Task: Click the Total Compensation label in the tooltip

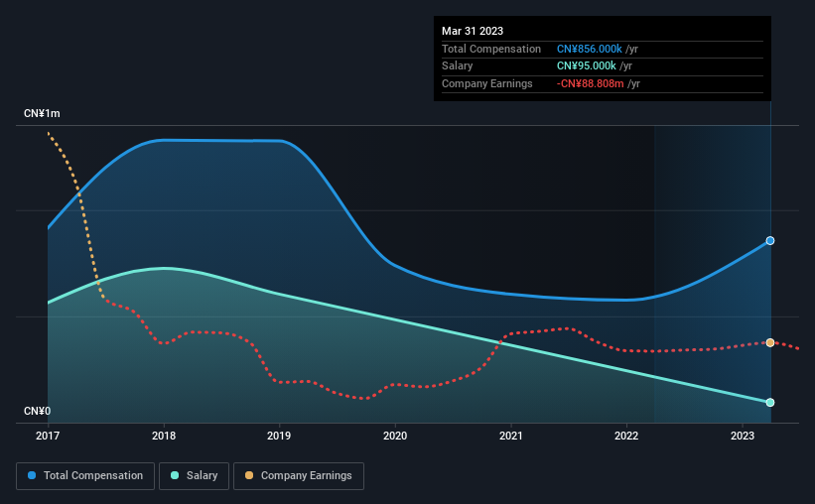Action: click(491, 49)
